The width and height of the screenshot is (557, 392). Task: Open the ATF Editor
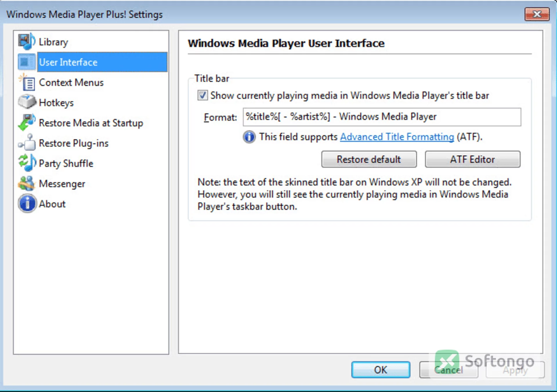click(x=473, y=159)
